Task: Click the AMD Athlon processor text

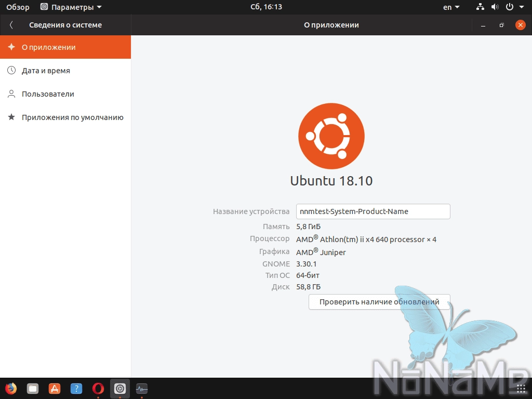Action: tap(366, 239)
